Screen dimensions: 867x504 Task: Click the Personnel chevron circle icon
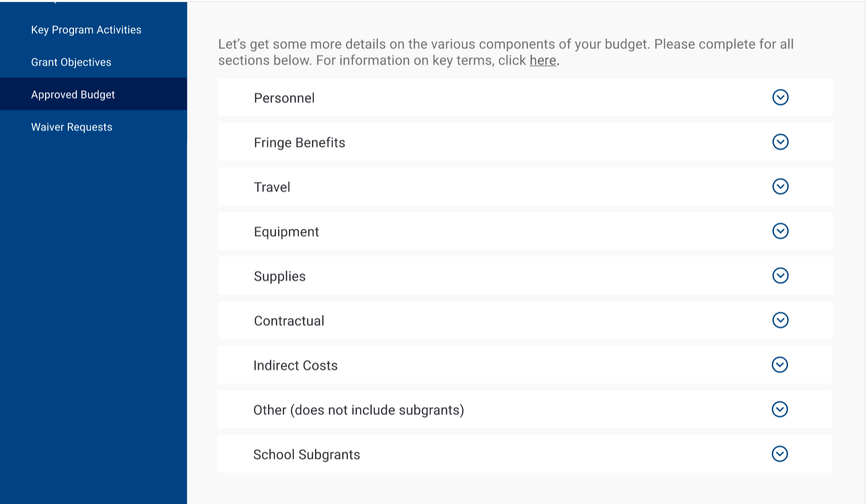pyautogui.click(x=780, y=97)
